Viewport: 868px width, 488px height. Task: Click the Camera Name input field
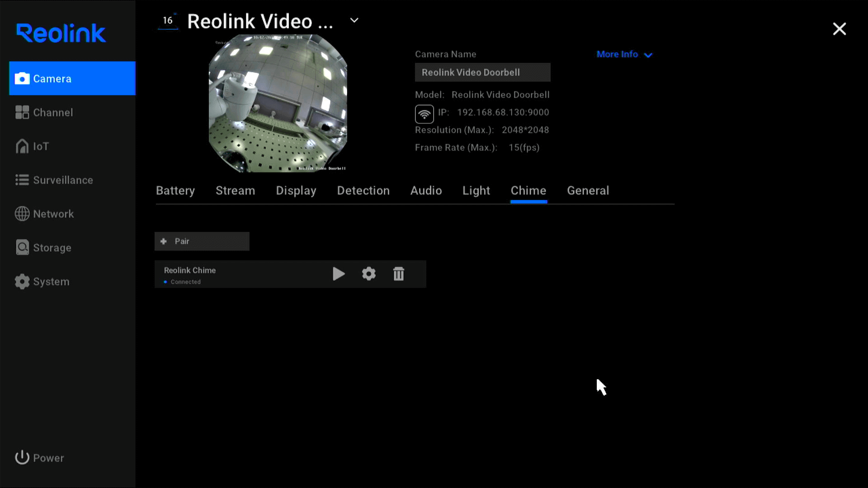482,72
